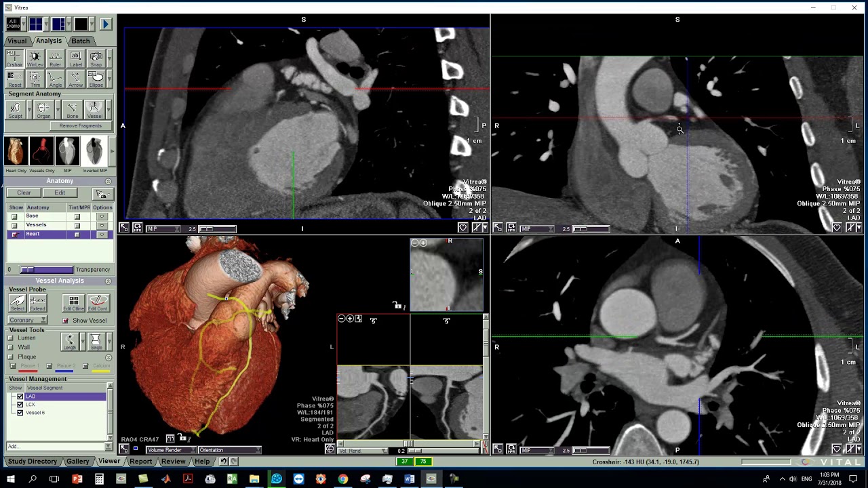Viewport: 868px width, 488px height.
Task: Collapse the Anatomy panel
Action: click(x=108, y=182)
